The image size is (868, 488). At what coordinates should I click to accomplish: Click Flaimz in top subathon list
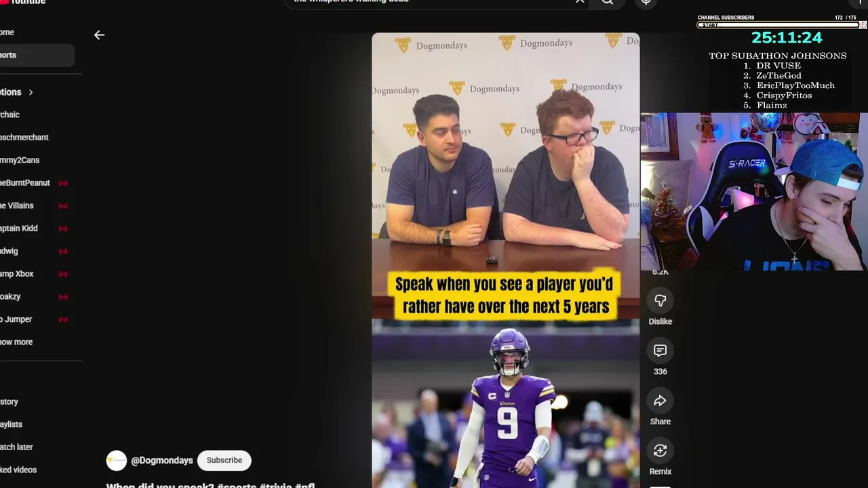[x=772, y=105]
